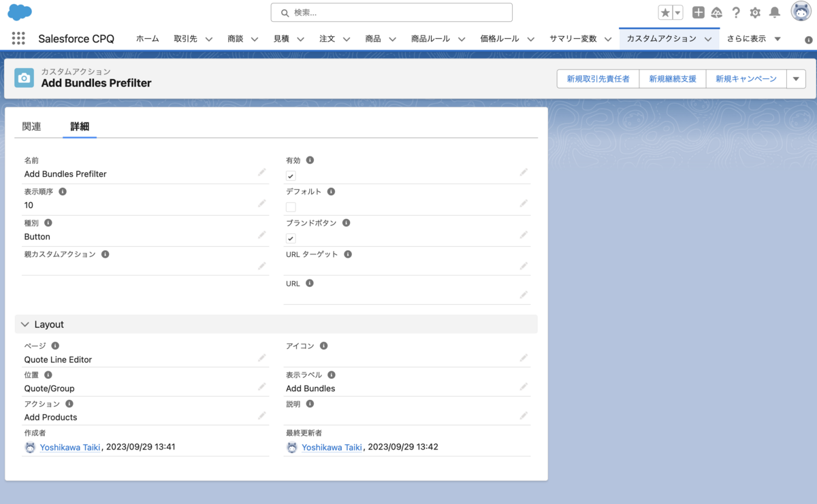Image resolution: width=817 pixels, height=504 pixels.
Task: Switch to the 関連 tab
Action: pos(31,127)
